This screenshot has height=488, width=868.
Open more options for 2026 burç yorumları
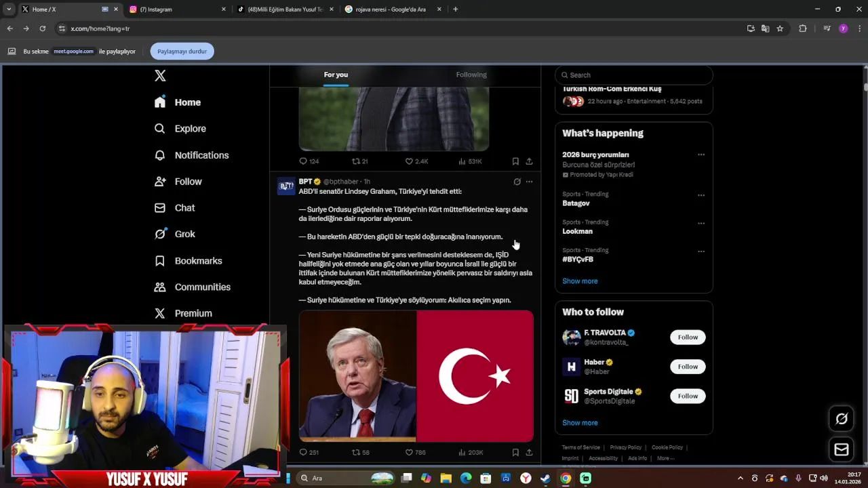tap(701, 155)
